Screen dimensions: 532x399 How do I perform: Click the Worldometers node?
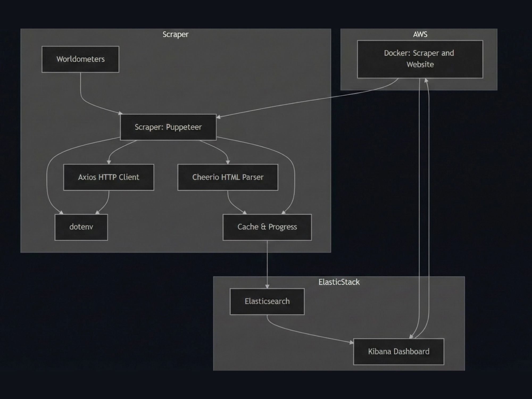point(80,59)
